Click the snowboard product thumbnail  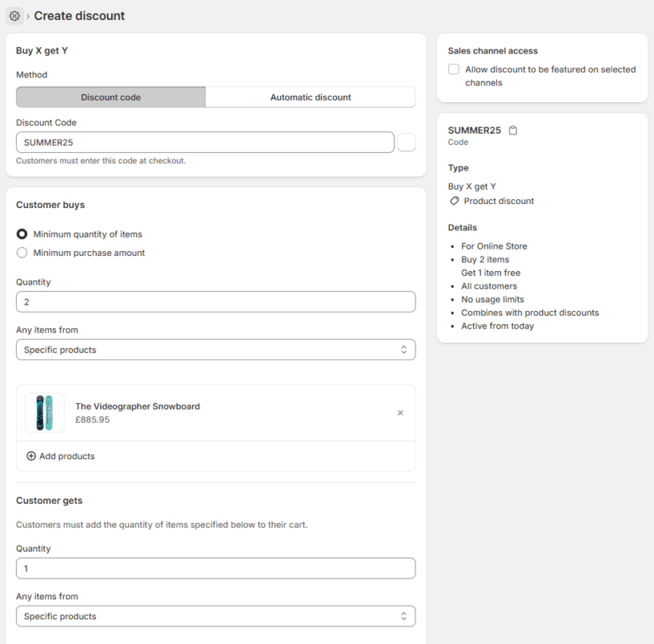[45, 413]
